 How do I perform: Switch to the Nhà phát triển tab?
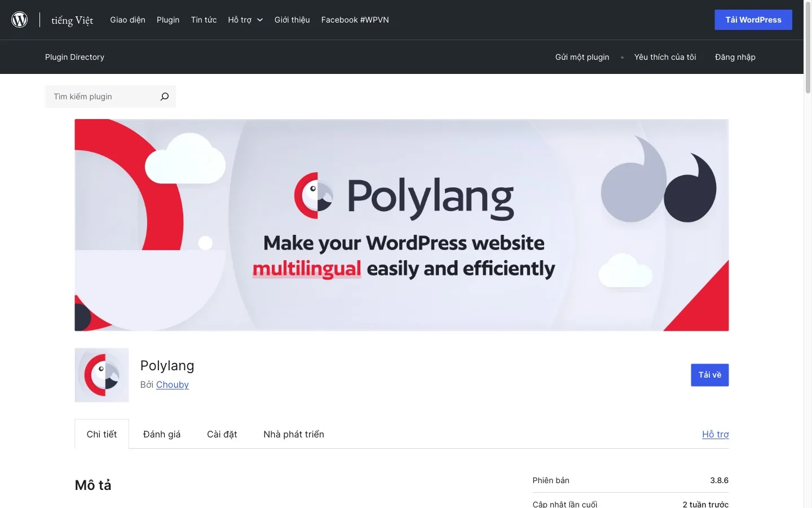point(294,434)
